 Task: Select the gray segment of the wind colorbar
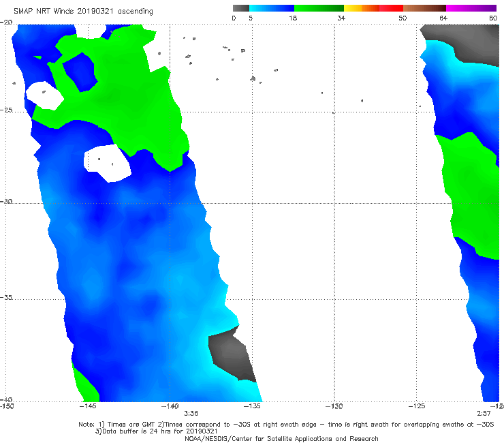coord(241,8)
